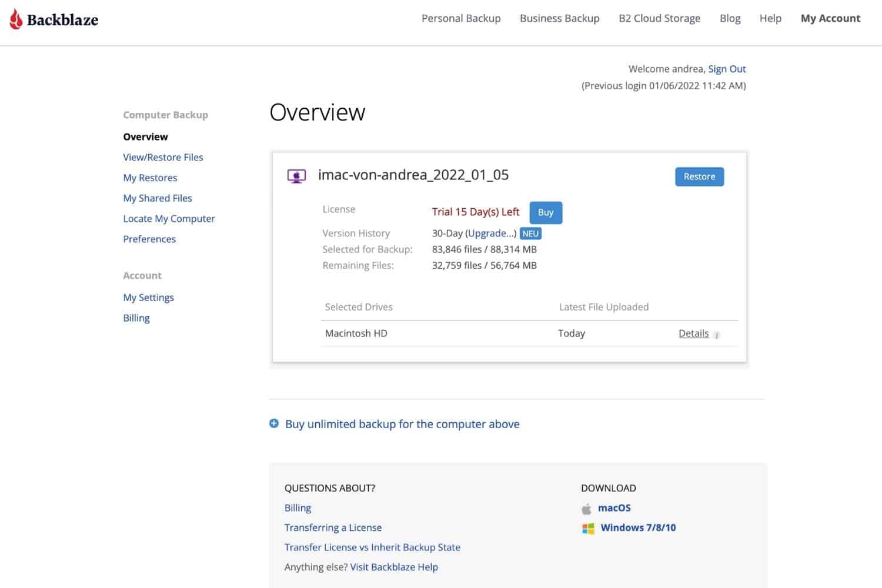Click the info icon next to Details
Screen dimensions: 882x588
pyautogui.click(x=716, y=335)
